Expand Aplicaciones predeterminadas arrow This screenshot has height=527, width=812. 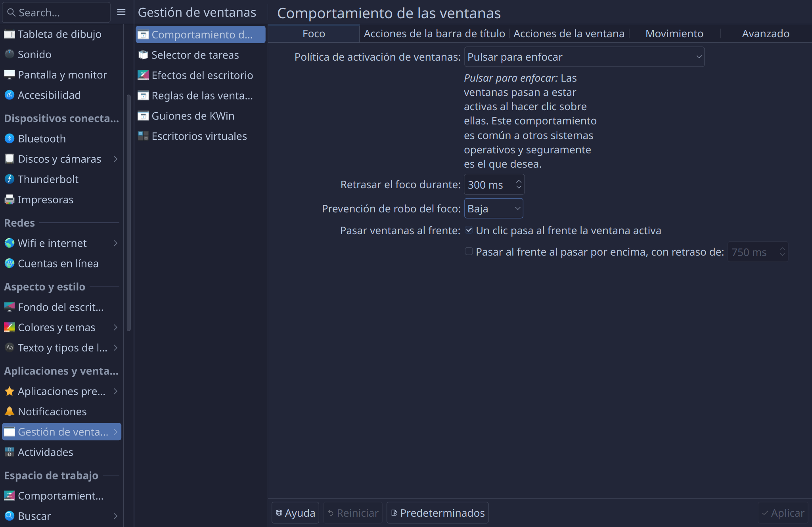115,391
